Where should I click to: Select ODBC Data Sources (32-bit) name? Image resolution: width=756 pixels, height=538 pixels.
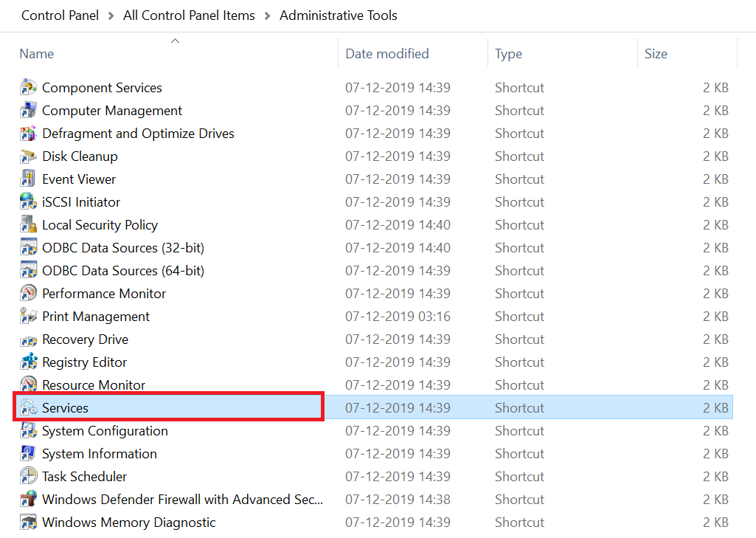point(123,248)
